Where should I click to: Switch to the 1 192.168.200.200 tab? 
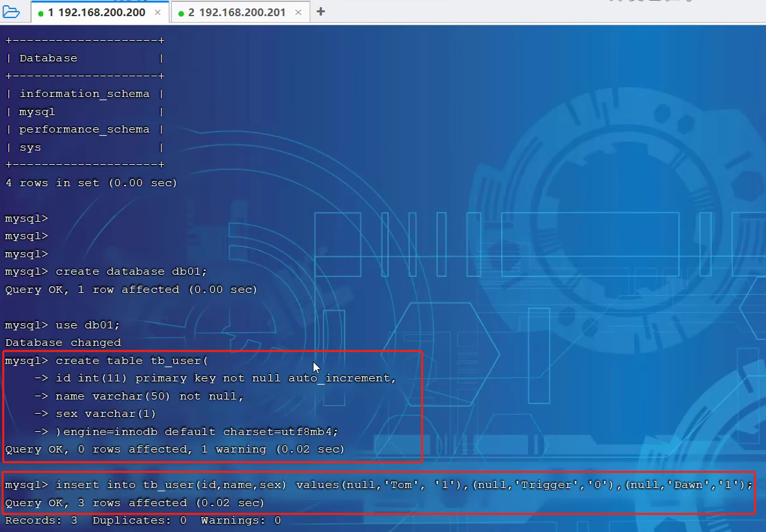100,12
